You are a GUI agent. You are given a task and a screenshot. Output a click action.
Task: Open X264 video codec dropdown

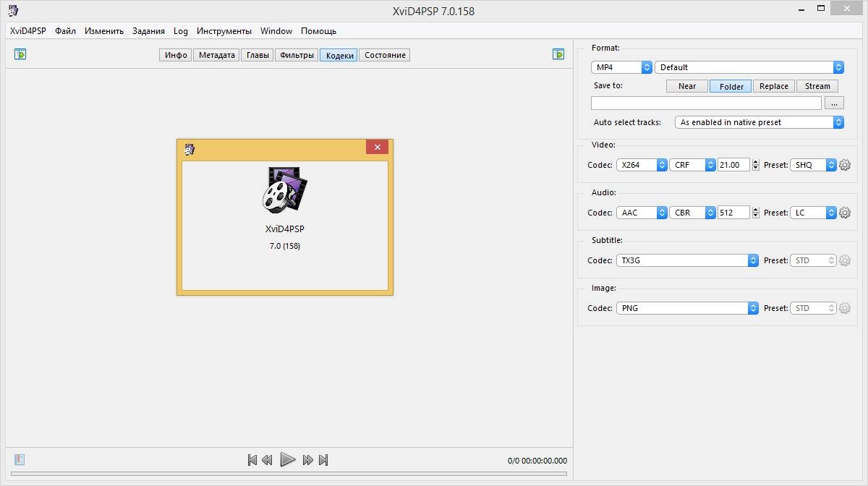[642, 165]
